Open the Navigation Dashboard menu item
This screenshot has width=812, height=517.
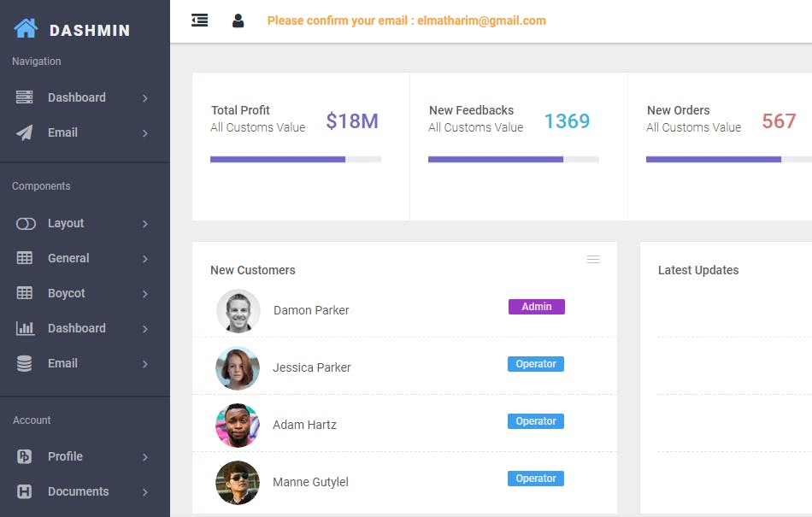tap(77, 97)
